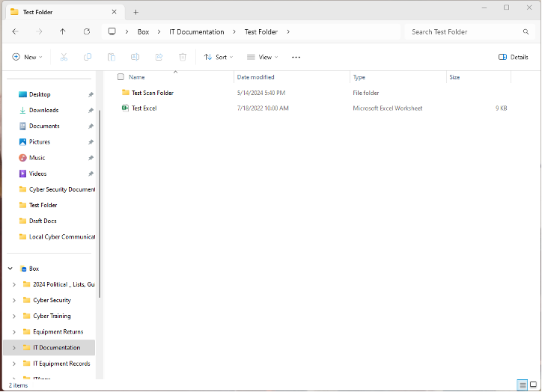Expand the 2024 Political Lists folder
Image resolution: width=542 pixels, height=392 pixels.
tap(14, 284)
